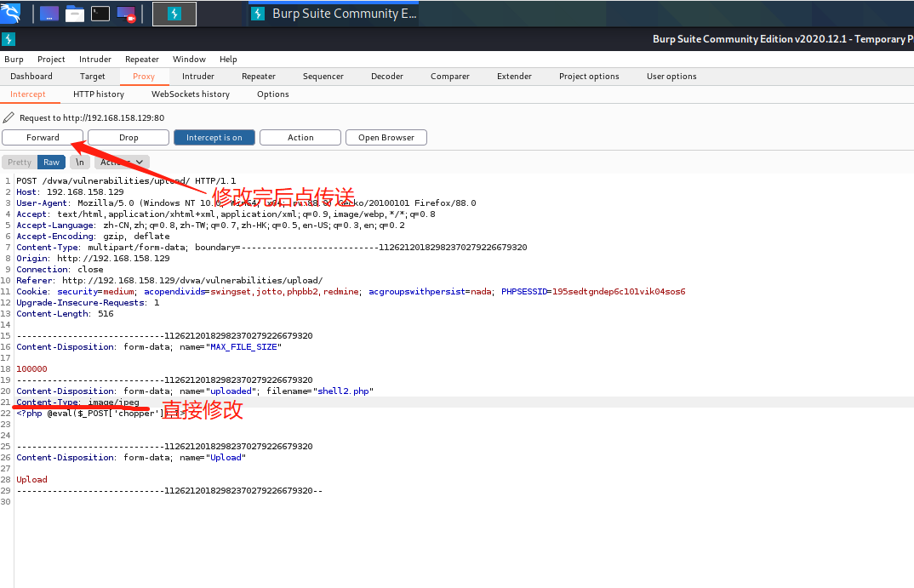Open the Extender tab
This screenshot has height=588, width=914.
tap(514, 77)
